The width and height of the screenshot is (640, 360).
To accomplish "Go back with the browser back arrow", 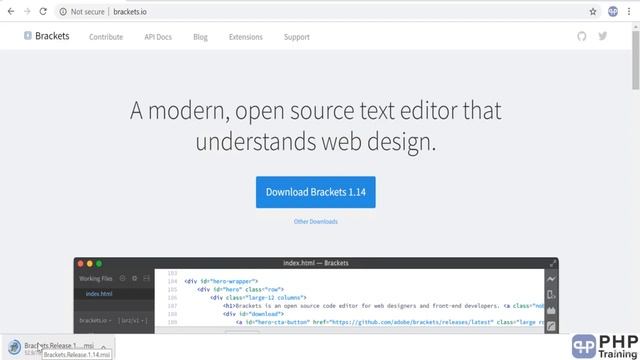I will (x=11, y=11).
